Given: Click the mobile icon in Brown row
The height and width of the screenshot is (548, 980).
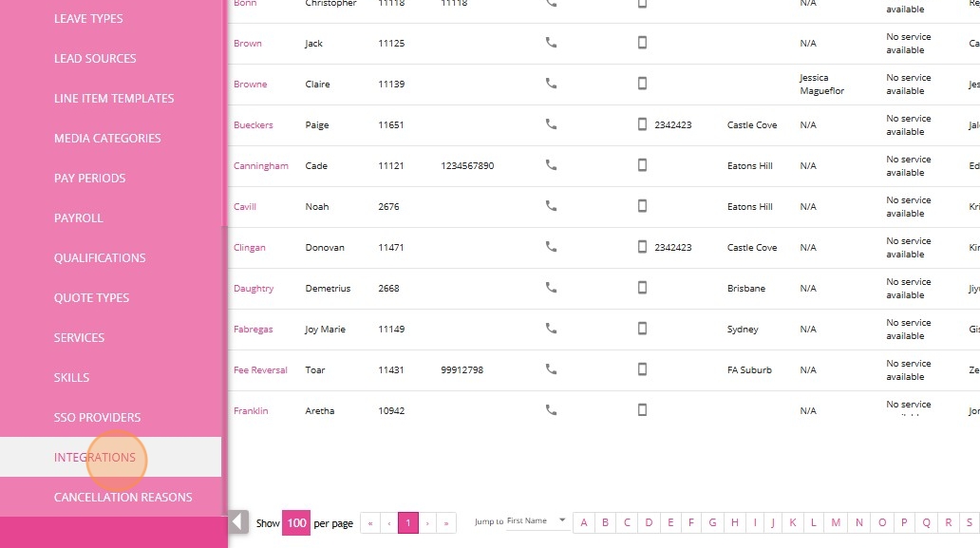Looking at the screenshot, I should 642,43.
